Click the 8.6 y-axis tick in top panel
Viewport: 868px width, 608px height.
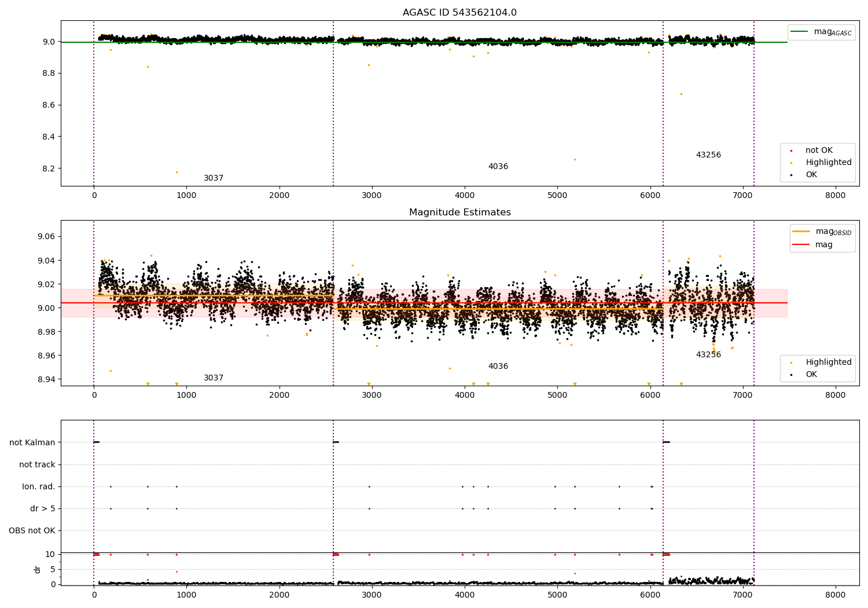click(x=49, y=105)
